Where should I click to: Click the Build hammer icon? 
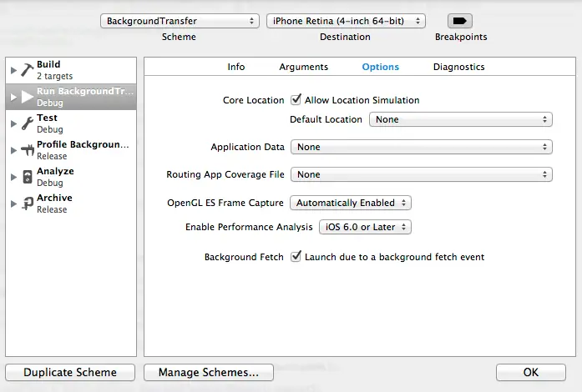27,70
